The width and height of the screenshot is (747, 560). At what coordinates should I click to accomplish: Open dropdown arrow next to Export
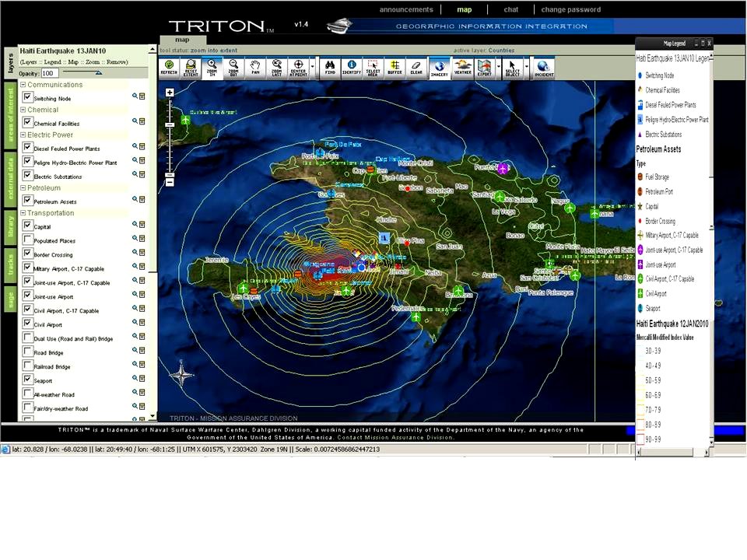pos(498,68)
